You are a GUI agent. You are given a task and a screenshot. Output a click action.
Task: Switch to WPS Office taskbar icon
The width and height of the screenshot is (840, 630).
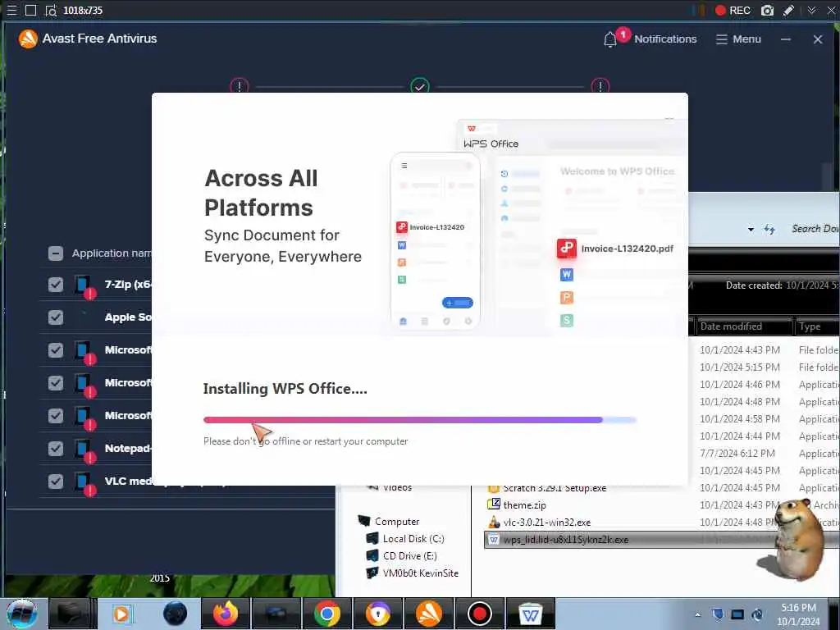click(531, 614)
